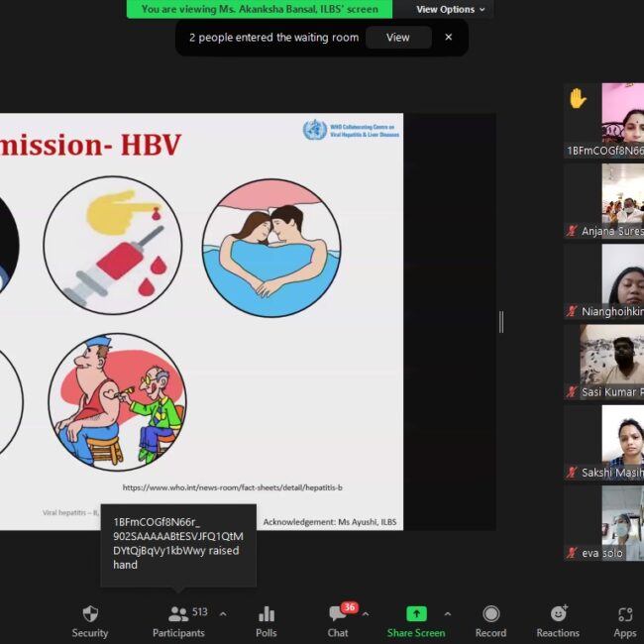Open the Reactions menu

pyautogui.click(x=558, y=614)
